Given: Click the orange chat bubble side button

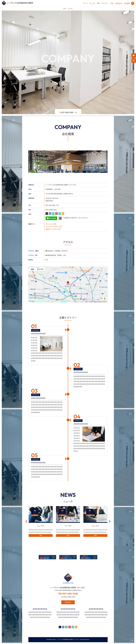Looking at the screenshot, I should [x=134, y=60].
